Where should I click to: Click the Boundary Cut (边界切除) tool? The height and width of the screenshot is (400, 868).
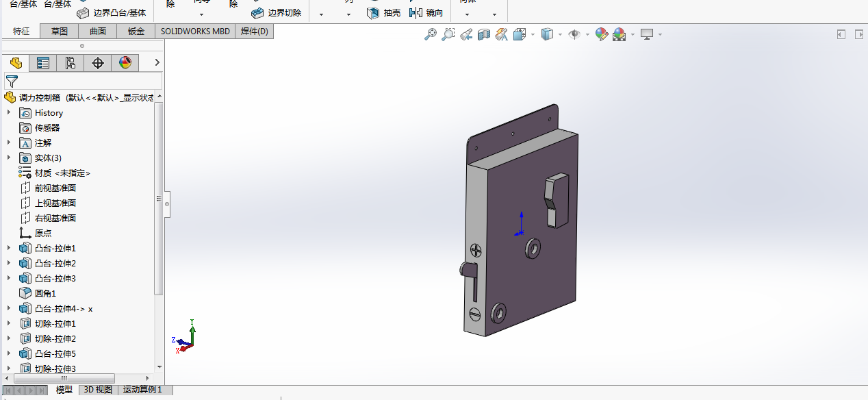276,13
